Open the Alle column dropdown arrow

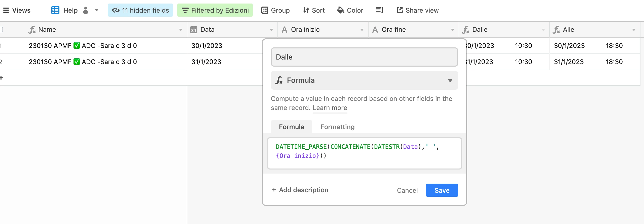point(634,30)
